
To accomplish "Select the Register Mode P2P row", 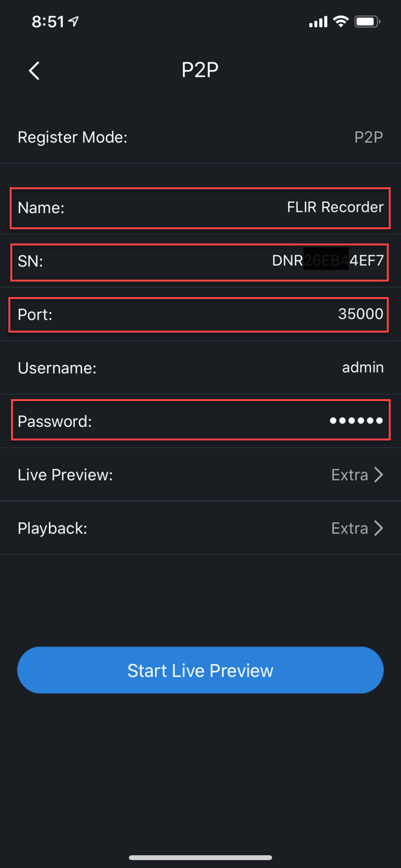I will [x=200, y=138].
